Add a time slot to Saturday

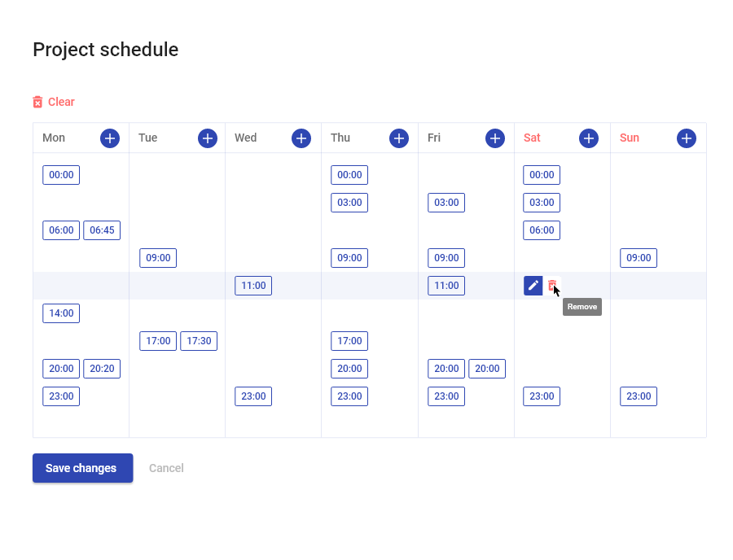(589, 138)
